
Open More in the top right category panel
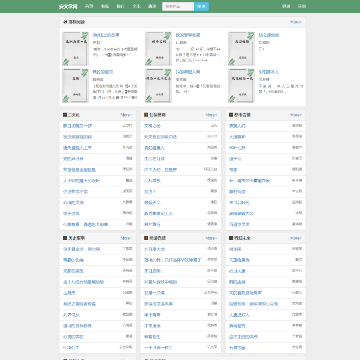[296, 115]
